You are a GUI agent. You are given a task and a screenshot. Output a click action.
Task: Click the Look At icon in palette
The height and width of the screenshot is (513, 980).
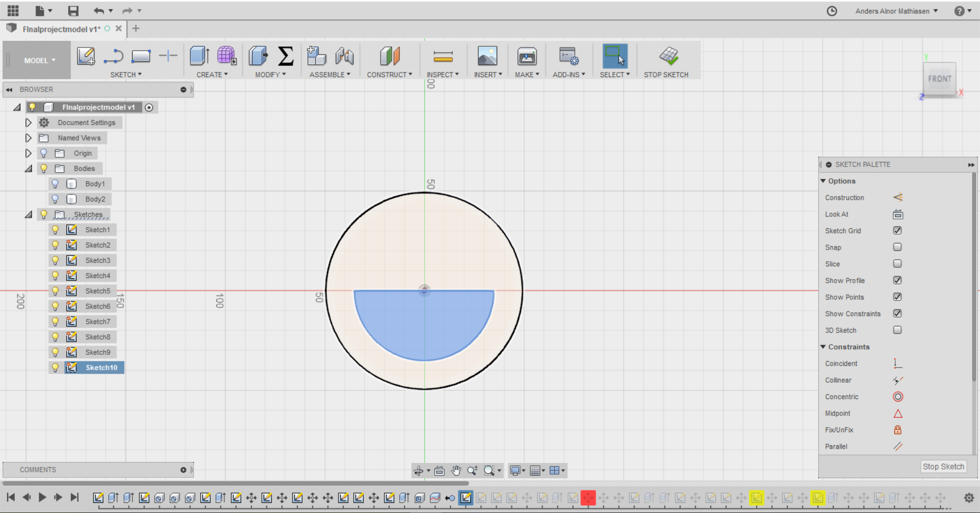click(898, 214)
